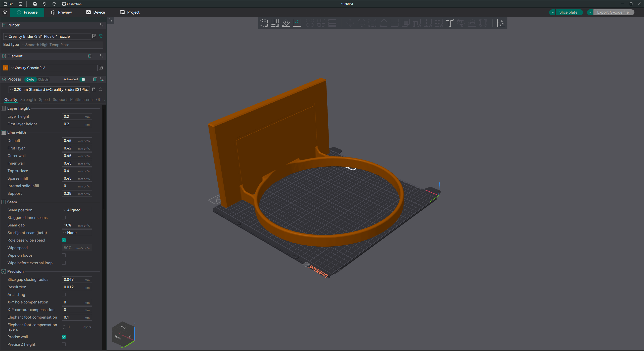
Task: Open the Calibration menu
Action: point(72,4)
